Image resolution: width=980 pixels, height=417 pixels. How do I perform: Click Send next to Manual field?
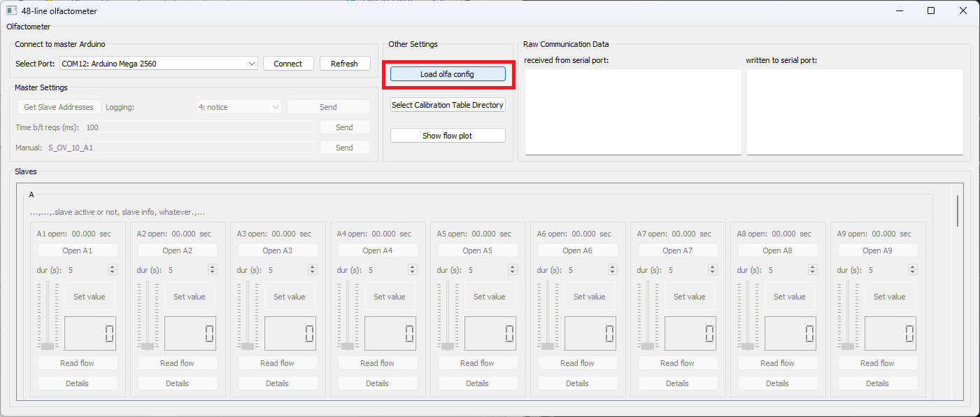click(x=345, y=148)
